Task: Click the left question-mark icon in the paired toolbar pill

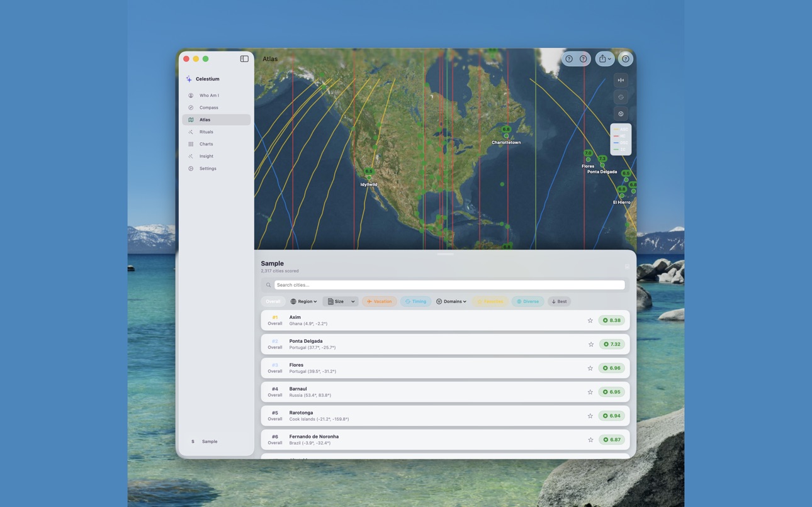Action: pos(569,59)
